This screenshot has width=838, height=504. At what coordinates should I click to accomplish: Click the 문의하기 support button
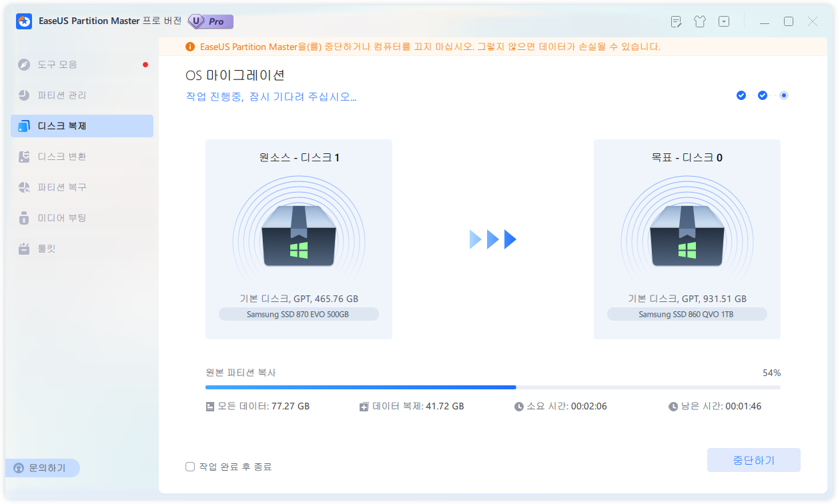pyautogui.click(x=43, y=468)
